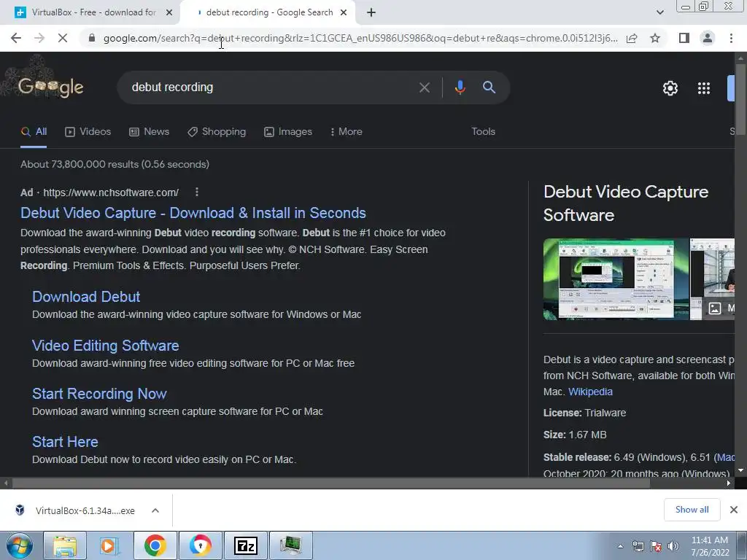
Task: Click the vertical scrollbar down arrow
Action: pyautogui.click(x=740, y=470)
